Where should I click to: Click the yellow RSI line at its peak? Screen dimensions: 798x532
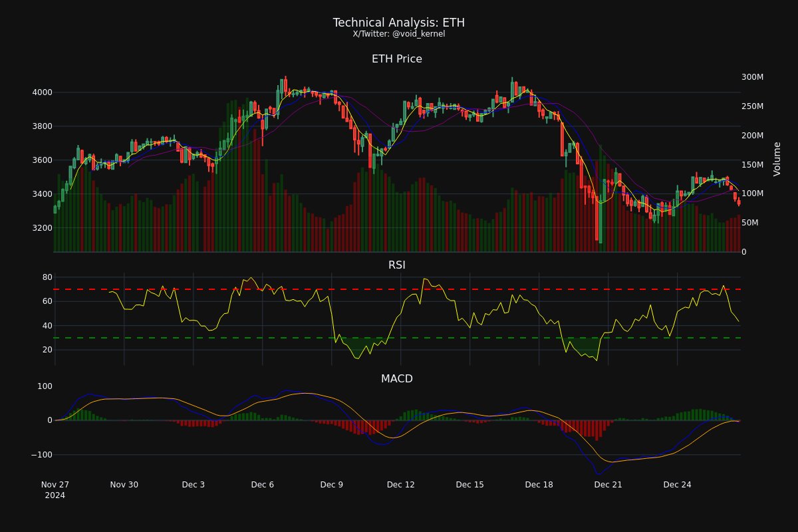coord(251,278)
